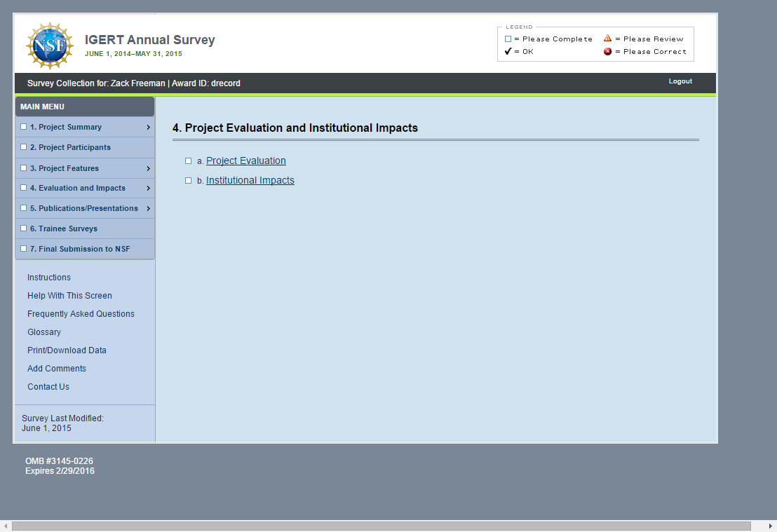Click status box beside Institutional Impacts link
The image size is (777, 532).
click(189, 181)
